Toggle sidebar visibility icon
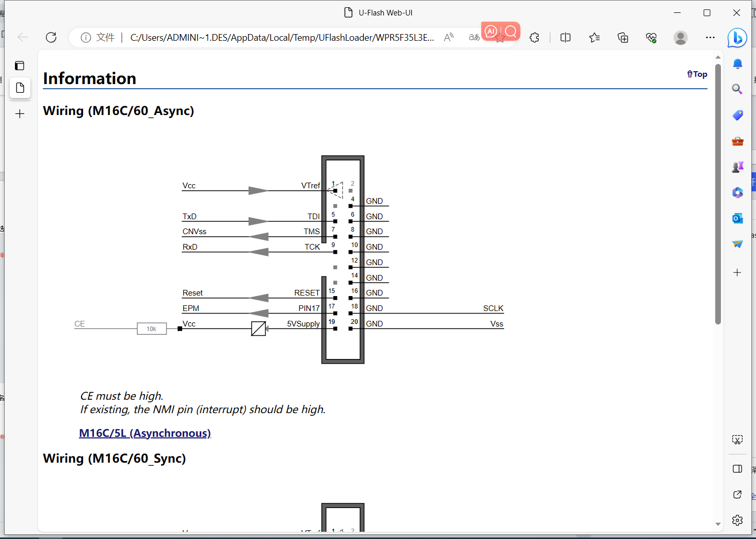The width and height of the screenshot is (756, 539). pyautogui.click(x=737, y=469)
